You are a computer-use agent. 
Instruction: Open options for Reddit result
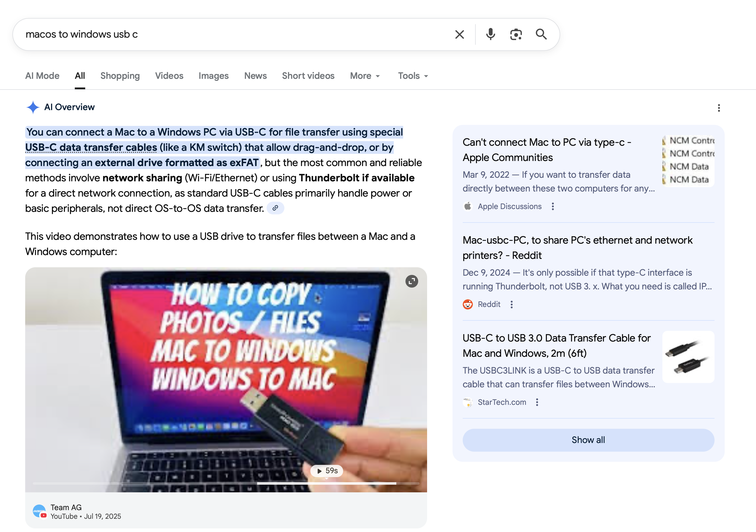click(511, 304)
